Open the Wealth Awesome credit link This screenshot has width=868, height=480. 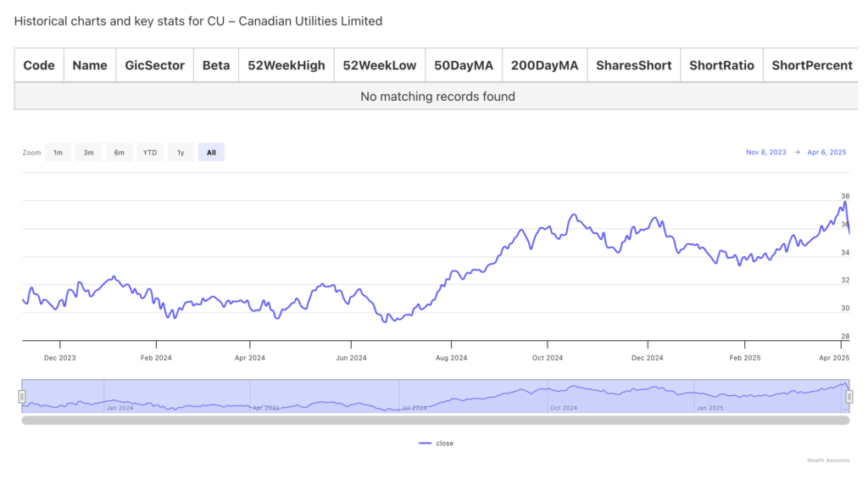pyautogui.click(x=826, y=460)
